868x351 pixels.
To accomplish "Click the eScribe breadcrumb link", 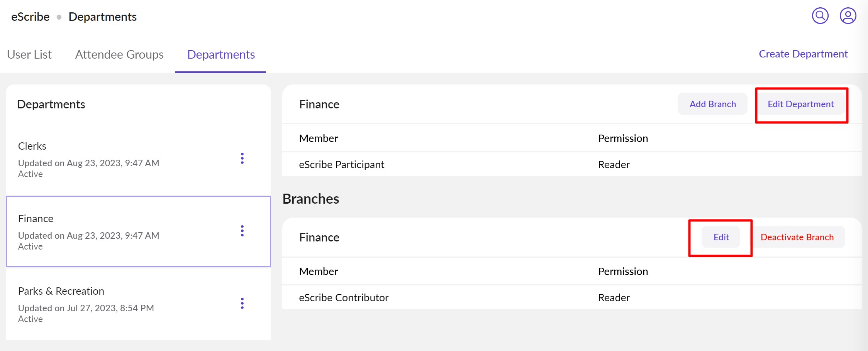I will click(31, 17).
